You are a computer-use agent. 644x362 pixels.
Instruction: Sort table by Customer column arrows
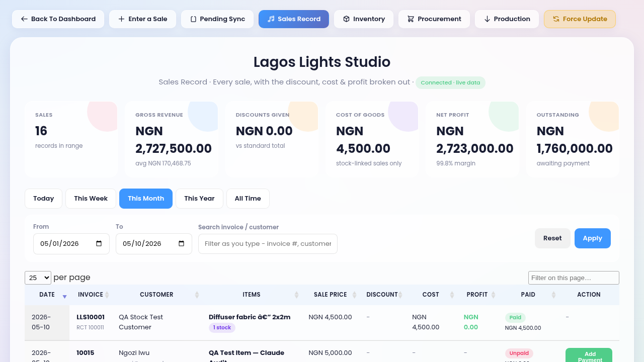tap(197, 295)
